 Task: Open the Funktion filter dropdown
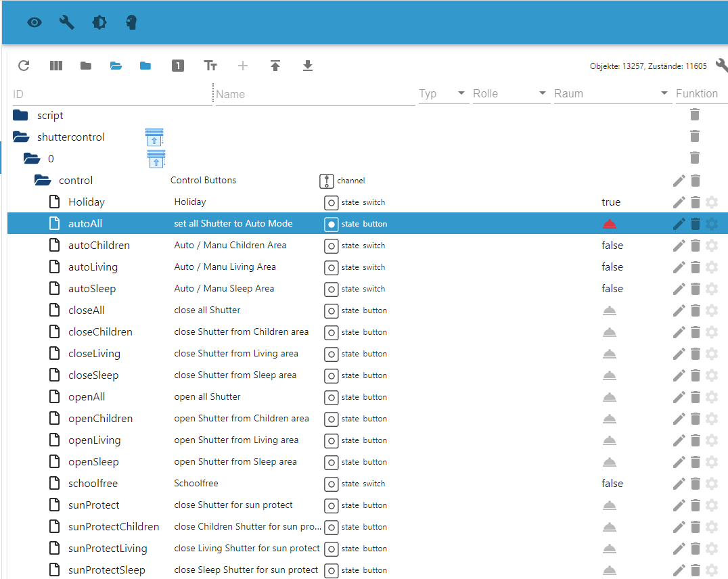pos(701,94)
